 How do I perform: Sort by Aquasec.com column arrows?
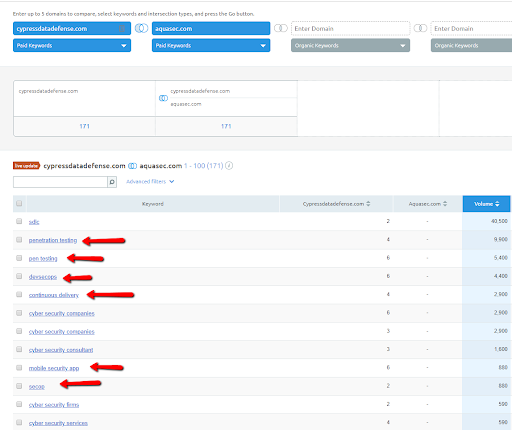445,204
